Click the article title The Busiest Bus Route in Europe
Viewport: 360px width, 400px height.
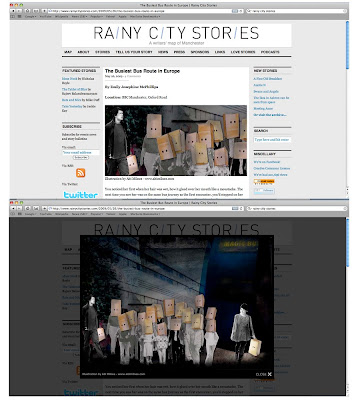pos(142,71)
